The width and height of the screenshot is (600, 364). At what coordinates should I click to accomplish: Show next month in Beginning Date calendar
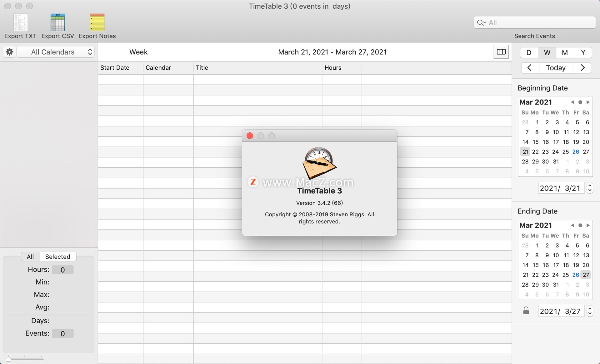coord(588,102)
